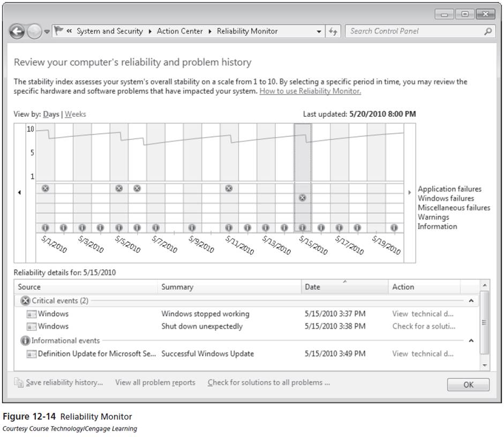Open the address bar history dropdown arrow

[x=319, y=32]
